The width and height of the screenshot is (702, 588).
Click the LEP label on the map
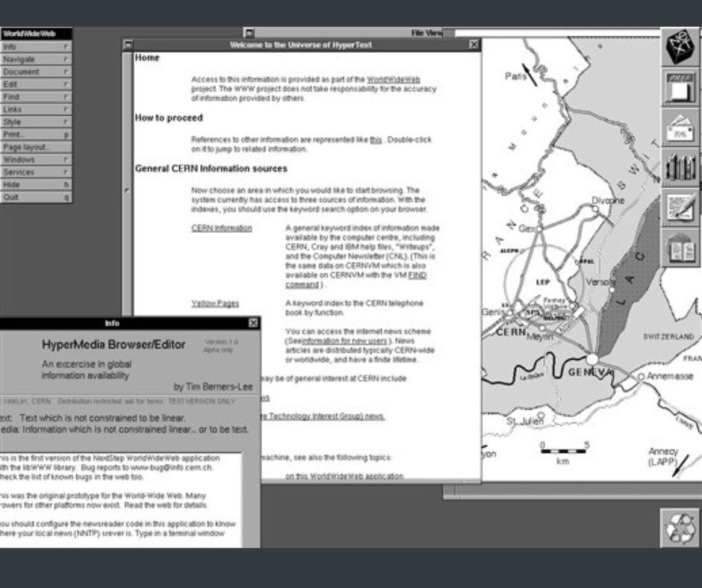click(543, 282)
